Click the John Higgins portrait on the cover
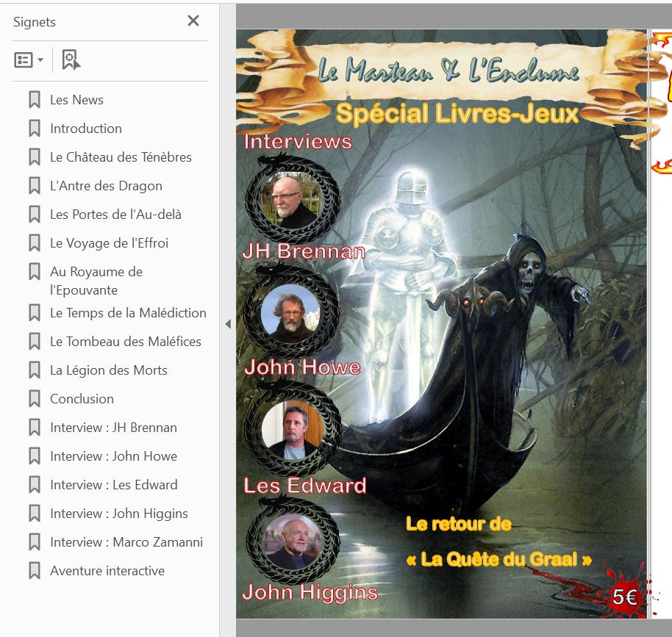Viewport: 672px width, 637px height. tap(293, 541)
